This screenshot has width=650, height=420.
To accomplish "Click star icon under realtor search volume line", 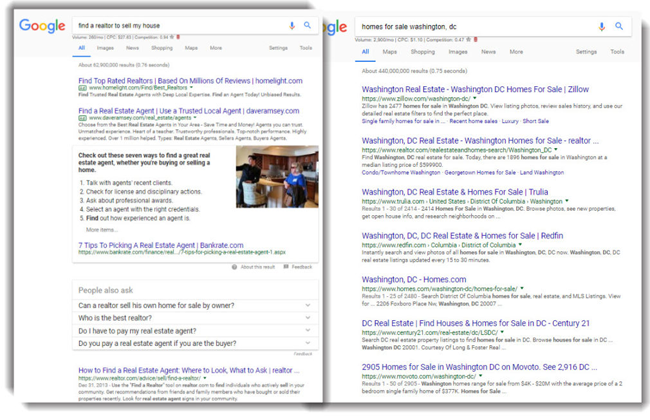I will pyautogui.click(x=172, y=37).
